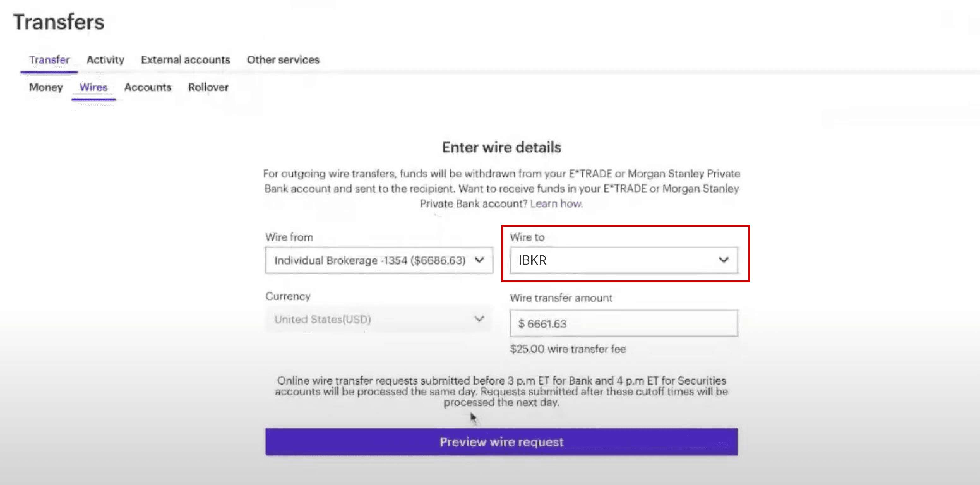
Task: Click the Wire to field label
Action: coord(527,237)
